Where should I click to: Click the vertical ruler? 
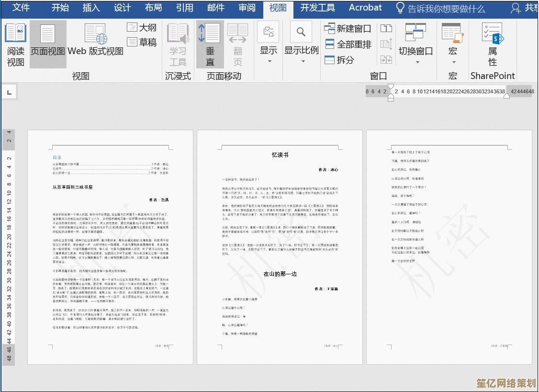point(9,247)
